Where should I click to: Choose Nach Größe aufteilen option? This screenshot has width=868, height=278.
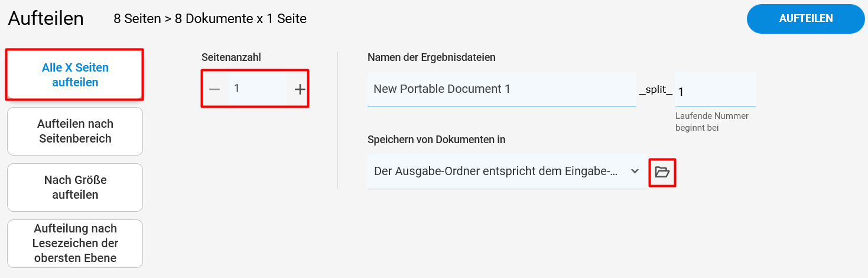pyautogui.click(x=75, y=188)
